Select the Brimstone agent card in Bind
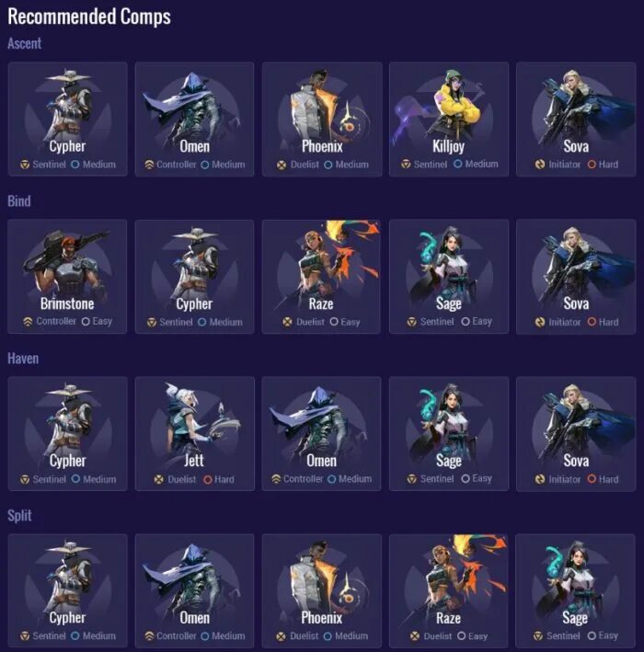The height and width of the screenshot is (652, 644). (x=67, y=277)
